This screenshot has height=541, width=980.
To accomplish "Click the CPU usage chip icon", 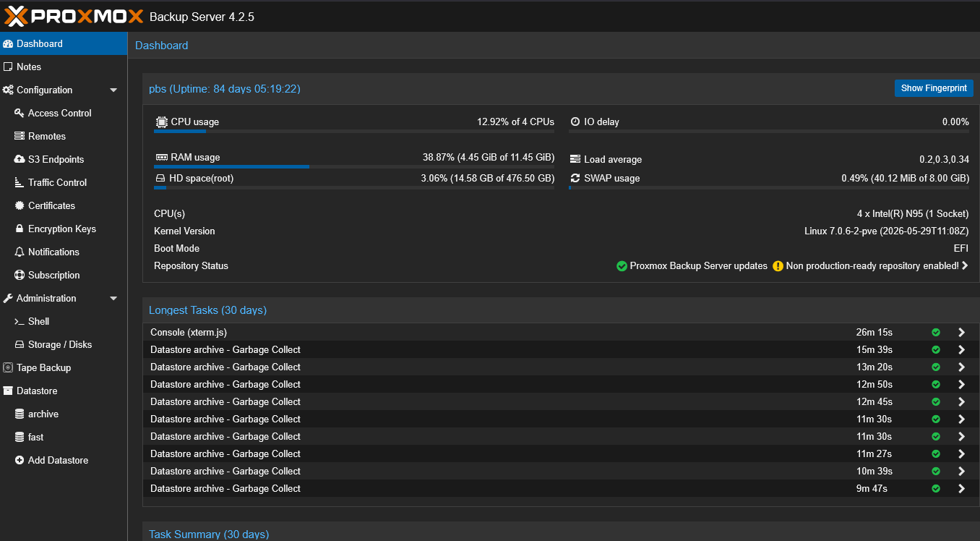I will [161, 122].
